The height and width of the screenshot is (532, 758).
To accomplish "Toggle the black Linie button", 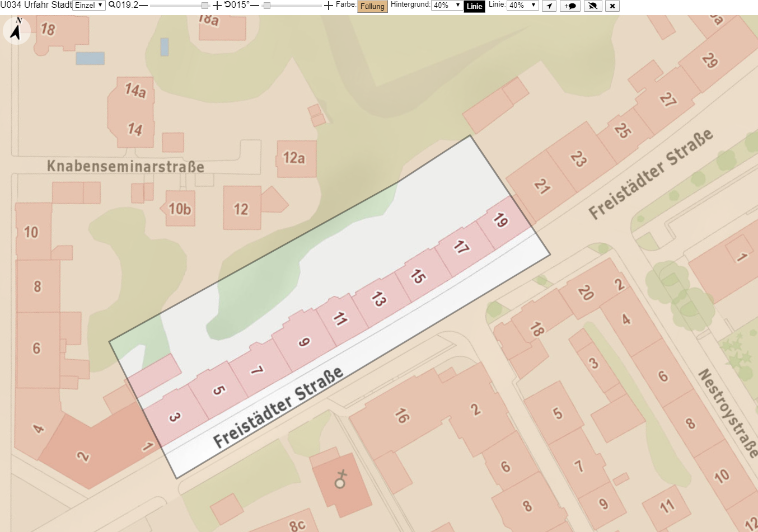I will [x=474, y=6].
